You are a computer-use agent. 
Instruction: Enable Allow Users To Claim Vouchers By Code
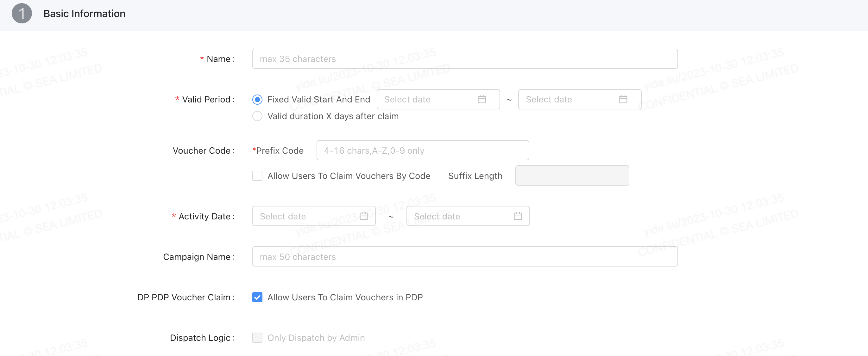coord(257,176)
